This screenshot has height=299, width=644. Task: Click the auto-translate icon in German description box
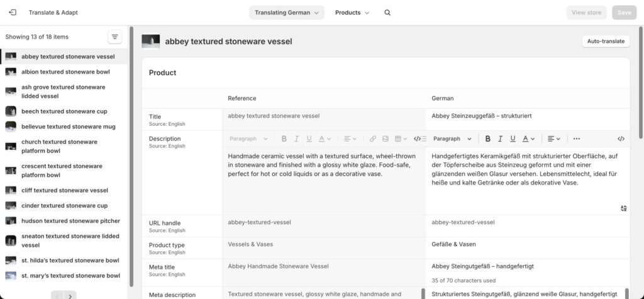pos(623,208)
